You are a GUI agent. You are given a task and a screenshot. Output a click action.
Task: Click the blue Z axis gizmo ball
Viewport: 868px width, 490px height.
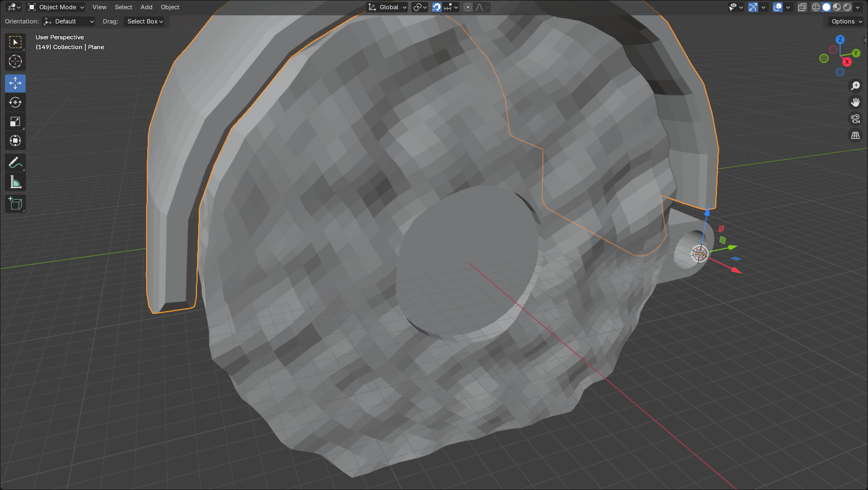[x=840, y=39]
